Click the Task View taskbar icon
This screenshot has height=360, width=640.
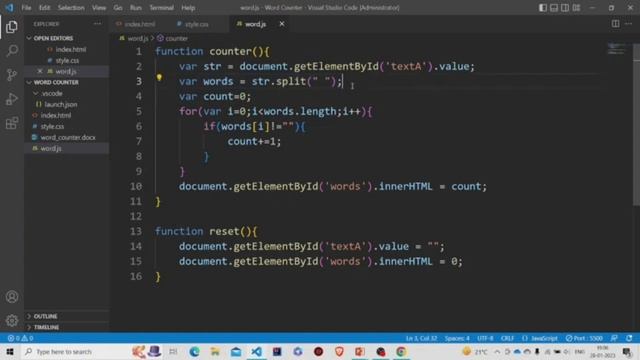coord(173,351)
